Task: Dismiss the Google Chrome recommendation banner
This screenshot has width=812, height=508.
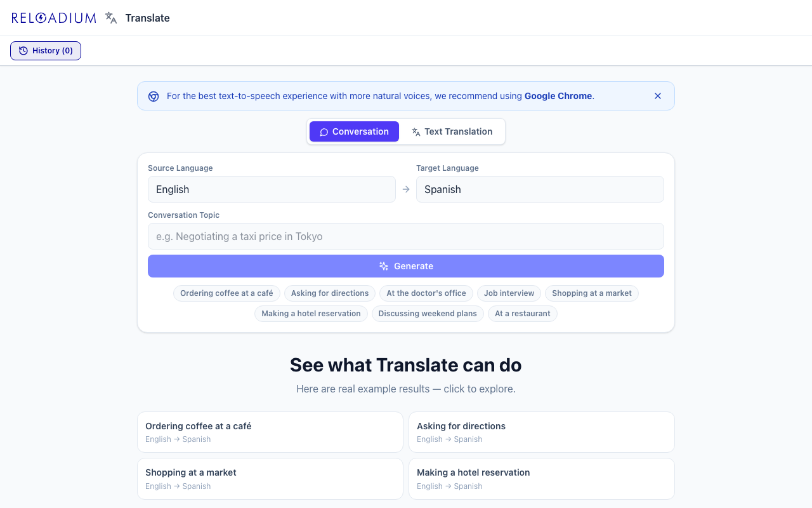Action: click(x=658, y=96)
